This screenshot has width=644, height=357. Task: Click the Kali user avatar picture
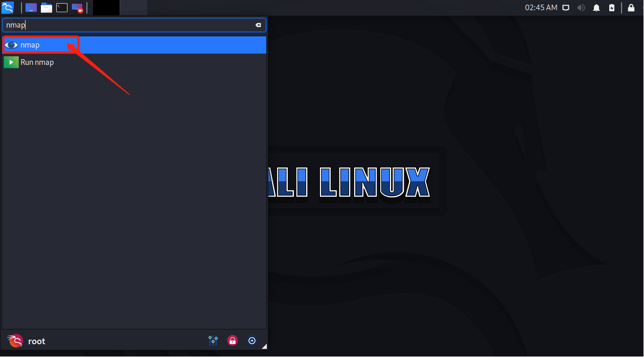click(x=15, y=341)
